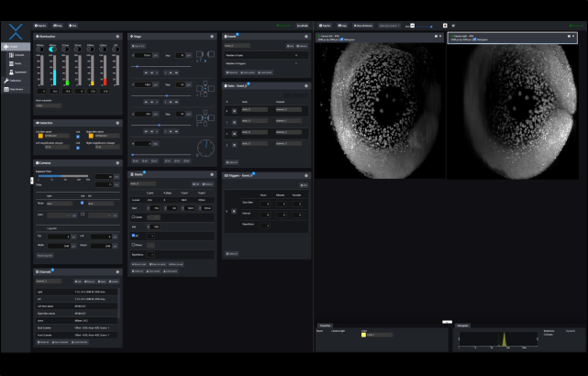
Task: Click the Events panel settings gear
Action: pyautogui.click(x=305, y=37)
